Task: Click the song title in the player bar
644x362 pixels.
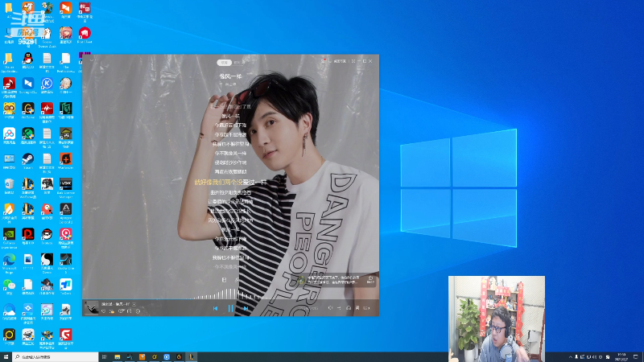Action: click(123, 304)
